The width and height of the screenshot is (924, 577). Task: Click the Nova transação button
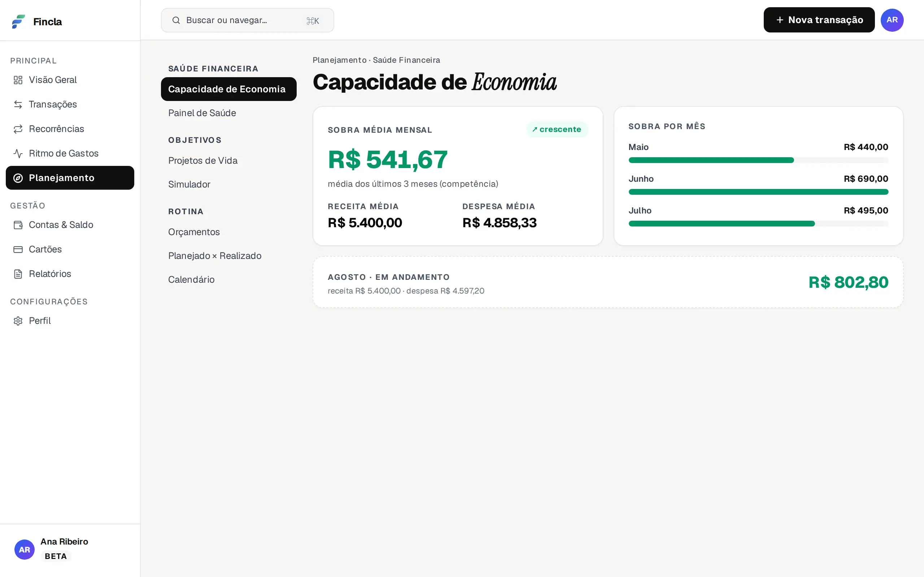coord(819,20)
